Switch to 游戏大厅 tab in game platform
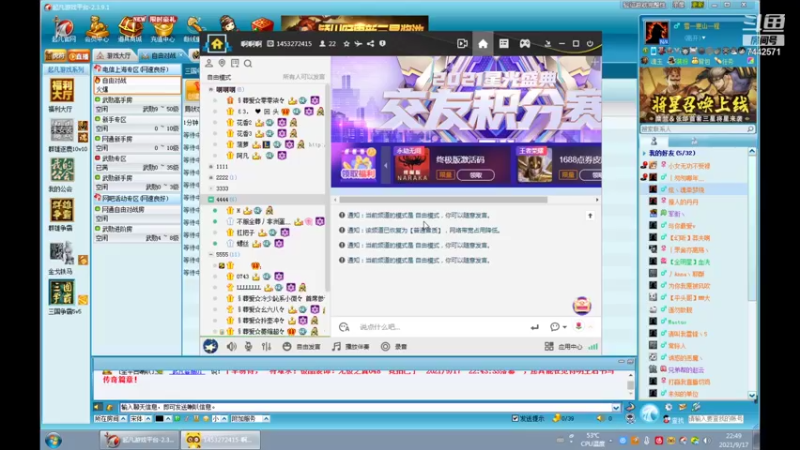The image size is (800, 450). (115, 55)
